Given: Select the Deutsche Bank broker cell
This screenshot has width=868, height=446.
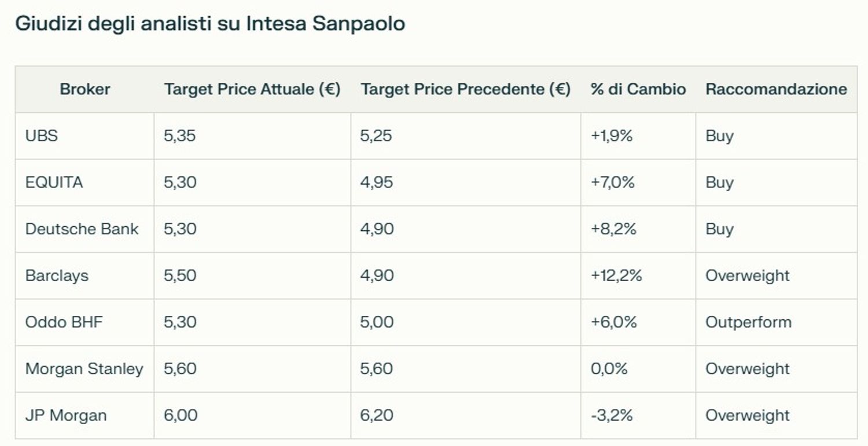Looking at the screenshot, I should 82,229.
